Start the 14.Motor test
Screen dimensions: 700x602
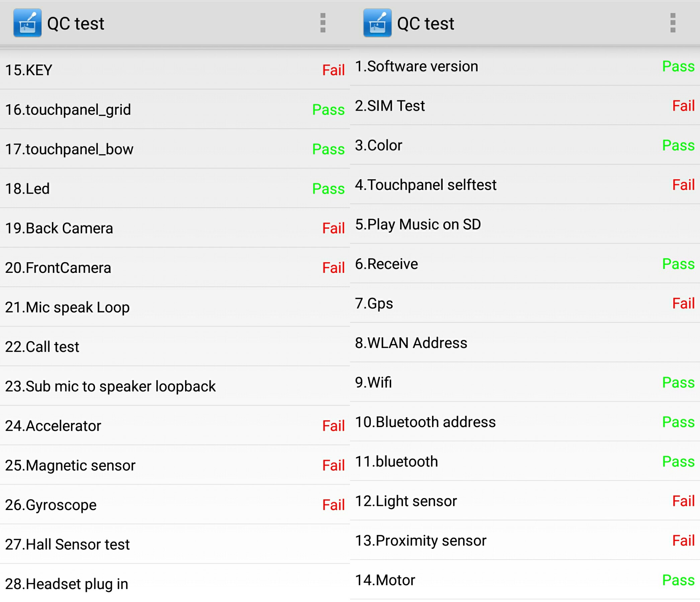[525, 580]
